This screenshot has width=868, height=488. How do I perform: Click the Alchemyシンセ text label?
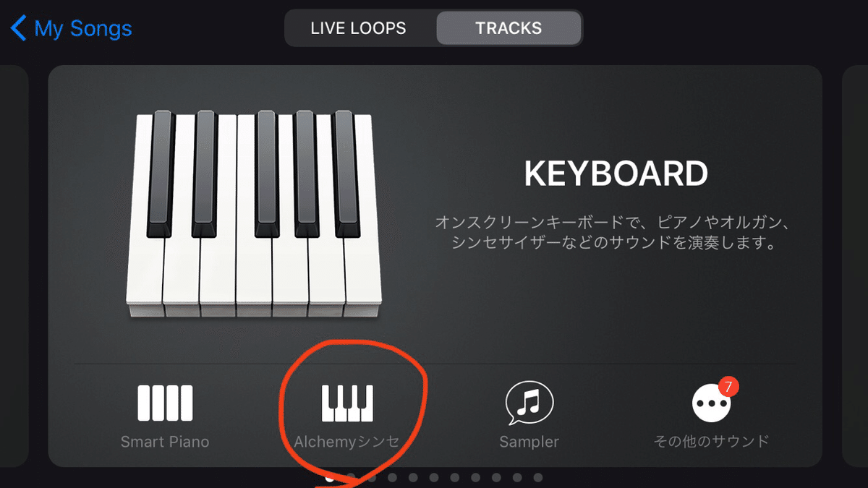coord(346,442)
